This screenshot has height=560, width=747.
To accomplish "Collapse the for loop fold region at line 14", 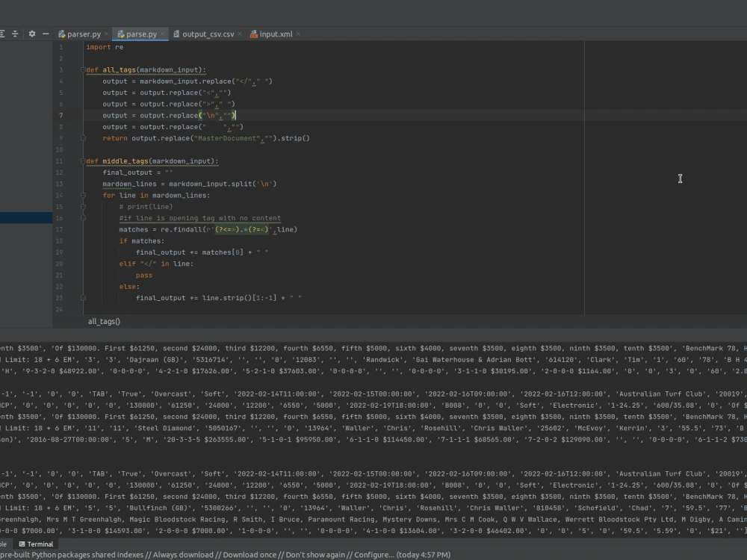I will [83, 195].
